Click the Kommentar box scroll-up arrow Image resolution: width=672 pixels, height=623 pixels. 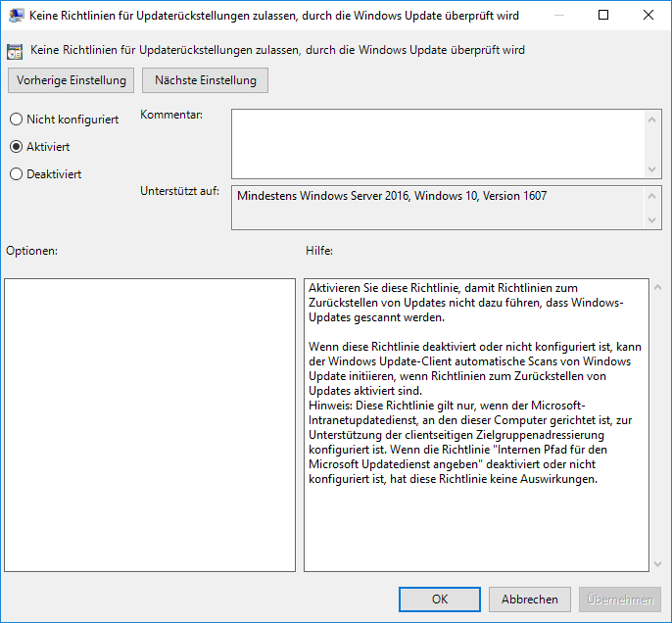[x=654, y=118]
